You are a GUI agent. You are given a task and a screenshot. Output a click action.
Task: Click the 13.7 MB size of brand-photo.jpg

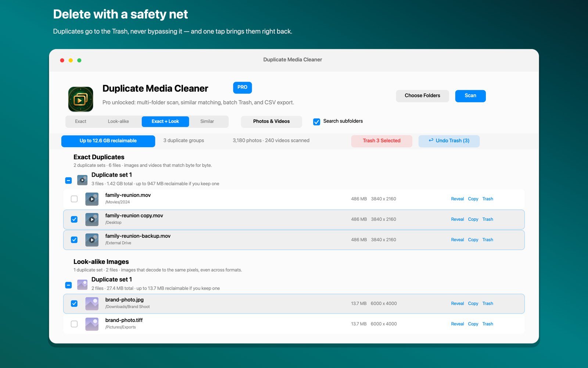(359, 304)
